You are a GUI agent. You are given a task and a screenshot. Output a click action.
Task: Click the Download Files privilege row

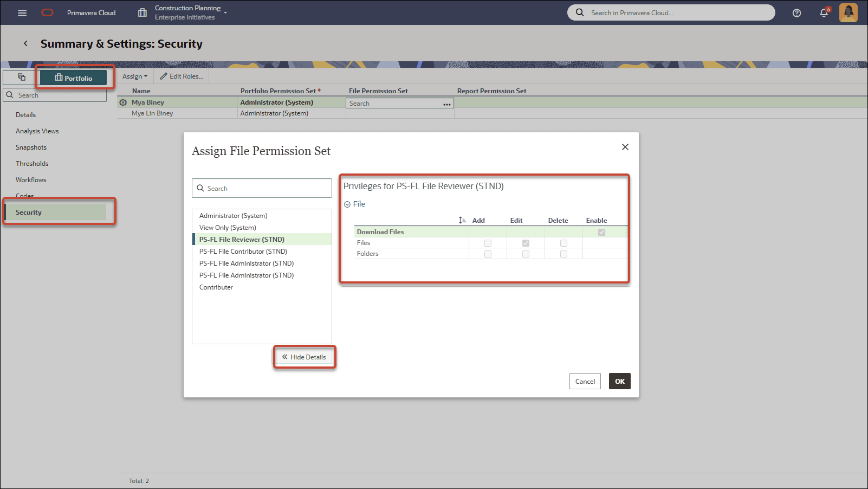[x=491, y=232]
